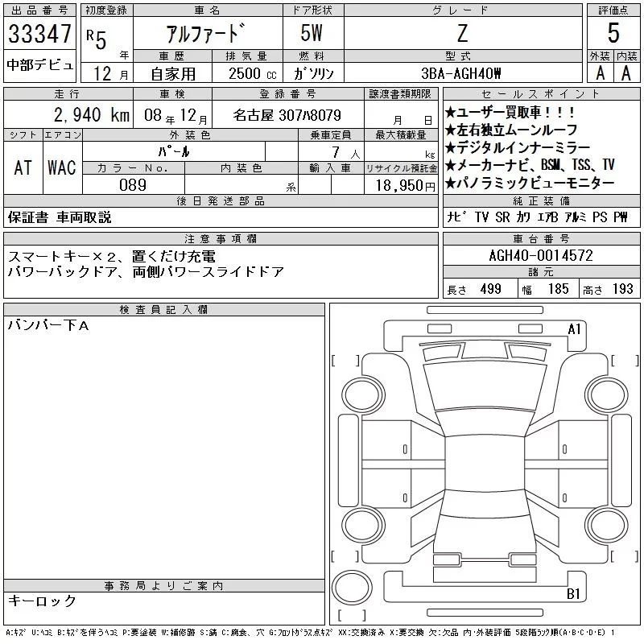Click the 中部デビュー label
Screen dimensions: 644x644
[40, 65]
